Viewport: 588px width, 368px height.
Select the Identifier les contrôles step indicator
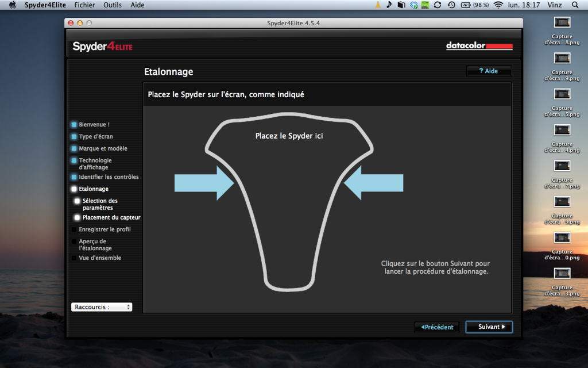pos(74,177)
